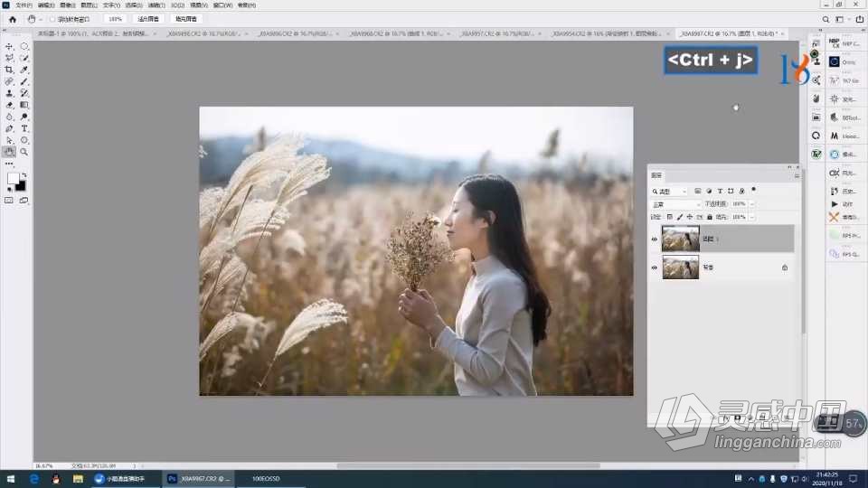Image resolution: width=868 pixels, height=488 pixels.
Task: Click the Fill Screen button
Action: 186,19
